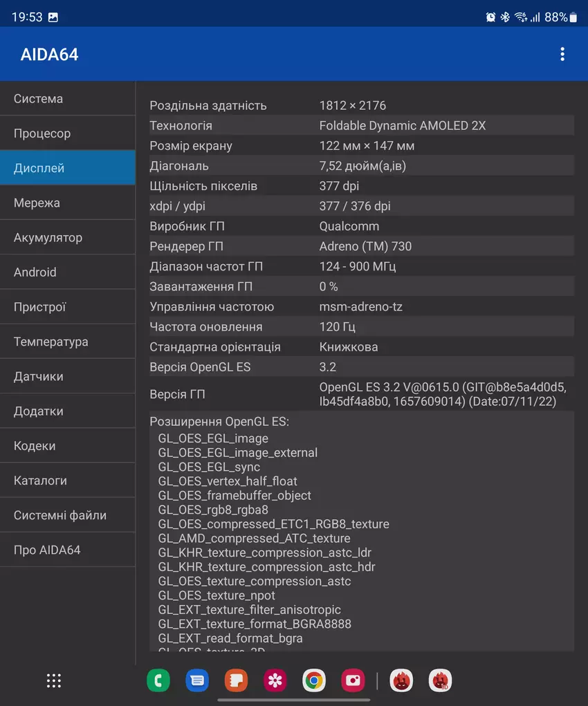Open the AnTuTu 3D Bench app
The height and width of the screenshot is (706, 588).
440,680
